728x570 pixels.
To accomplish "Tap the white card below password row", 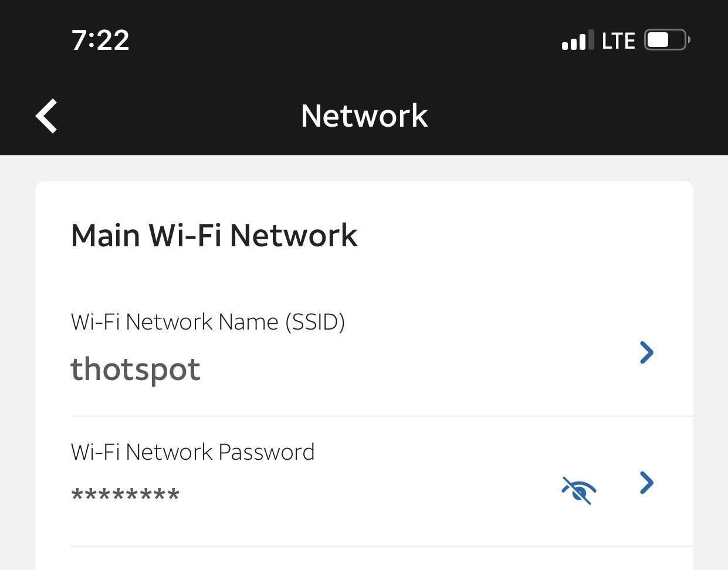I will pyautogui.click(x=364, y=559).
